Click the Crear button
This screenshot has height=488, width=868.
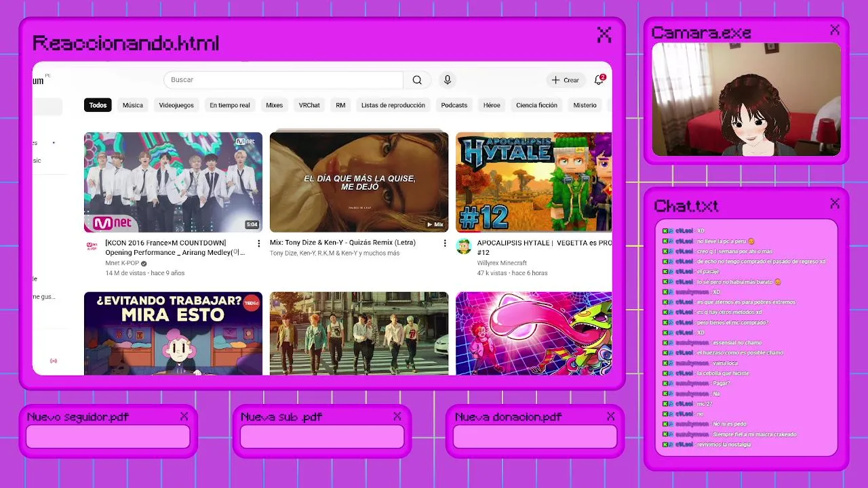click(565, 80)
